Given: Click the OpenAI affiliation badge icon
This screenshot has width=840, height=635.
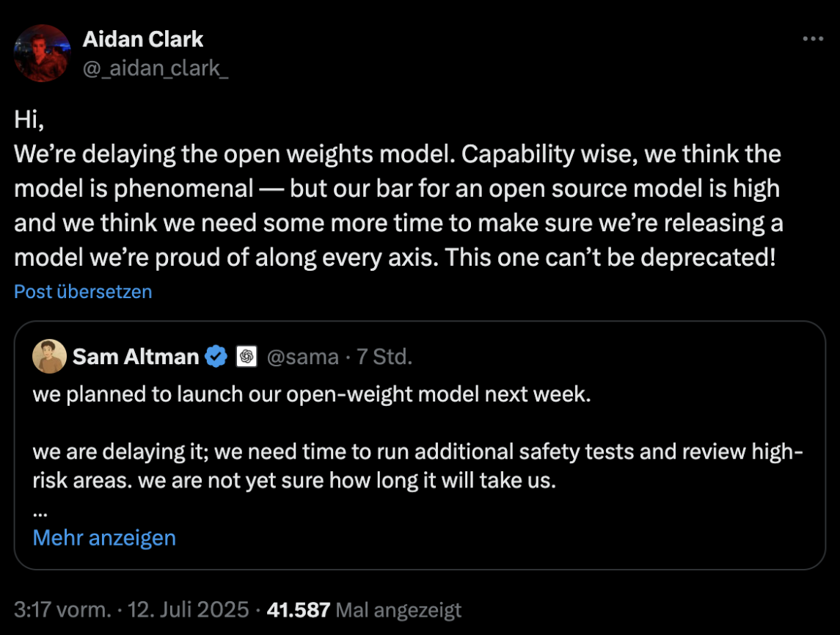Looking at the screenshot, I should [x=246, y=356].
